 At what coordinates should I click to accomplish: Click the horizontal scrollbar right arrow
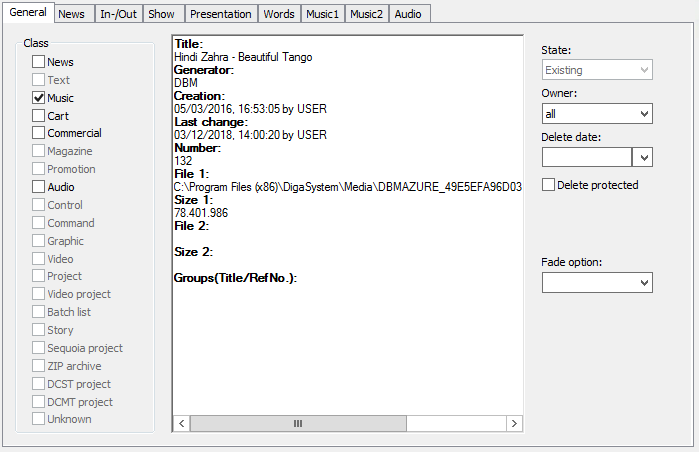click(514, 424)
